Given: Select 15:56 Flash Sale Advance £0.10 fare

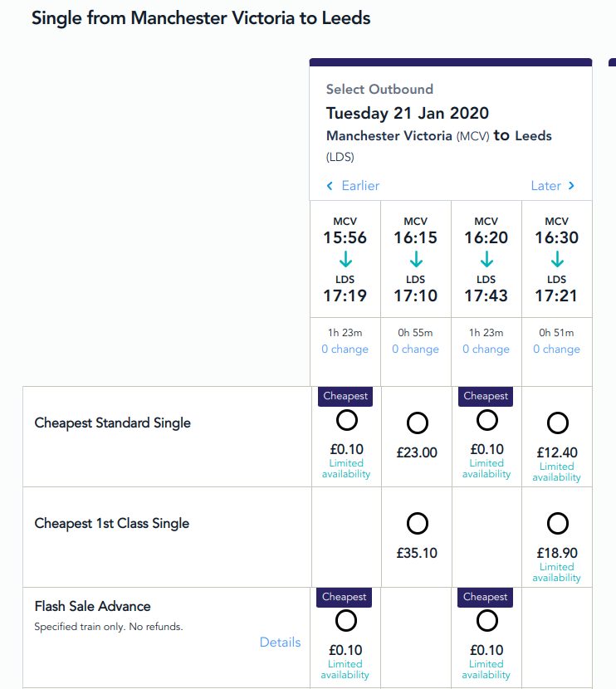Looking at the screenshot, I should pos(346,621).
